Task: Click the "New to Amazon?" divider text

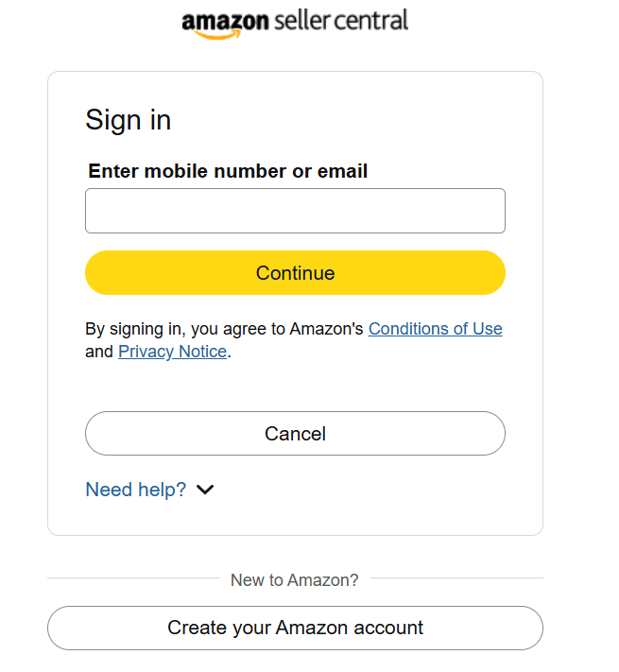Action: (295, 579)
